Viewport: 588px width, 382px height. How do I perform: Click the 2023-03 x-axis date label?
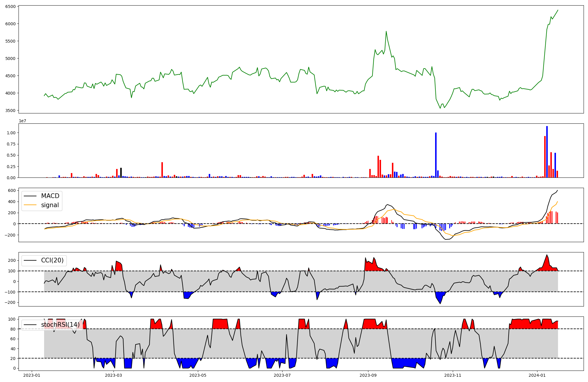coord(113,375)
